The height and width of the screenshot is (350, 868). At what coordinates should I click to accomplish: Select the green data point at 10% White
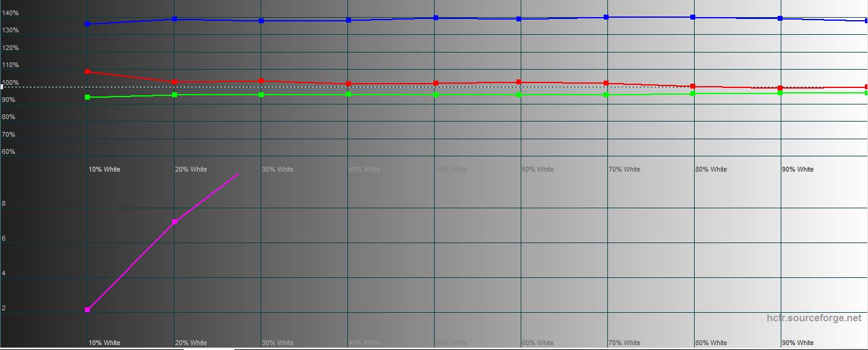coord(87,97)
